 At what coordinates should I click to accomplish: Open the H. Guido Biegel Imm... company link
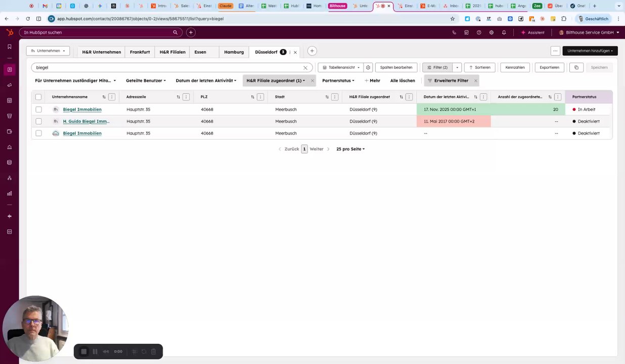coord(86,121)
